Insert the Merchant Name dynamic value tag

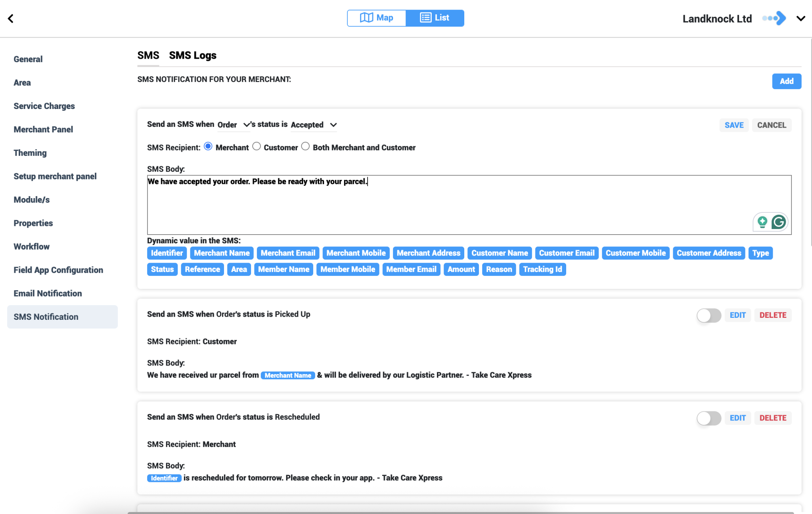point(222,253)
